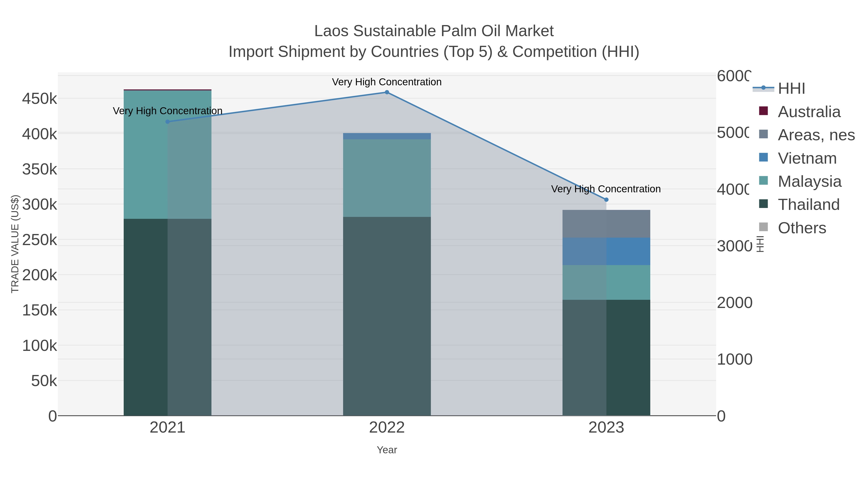Click the Vietnam segment of 2022 bar
868x488 pixels.
pyautogui.click(x=387, y=136)
